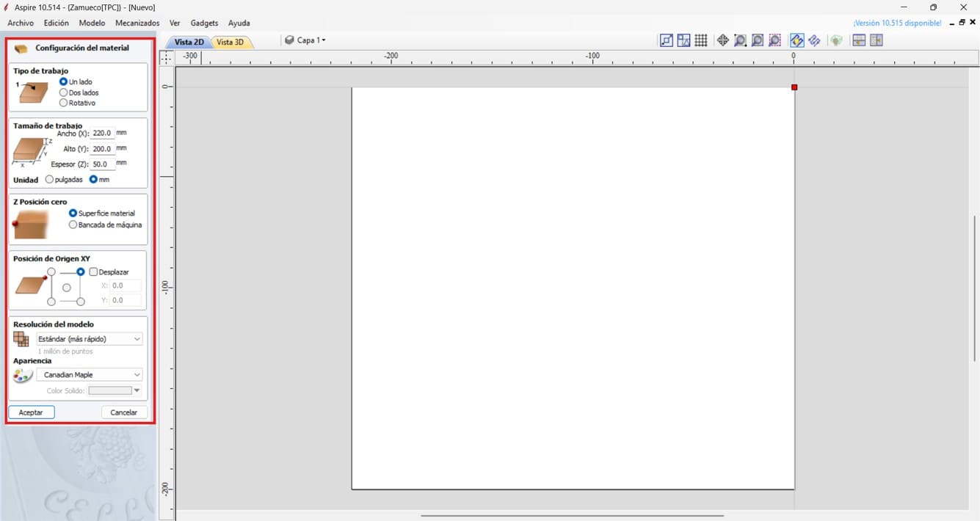Click the horizontal scrollbar below the canvas

pos(572,515)
